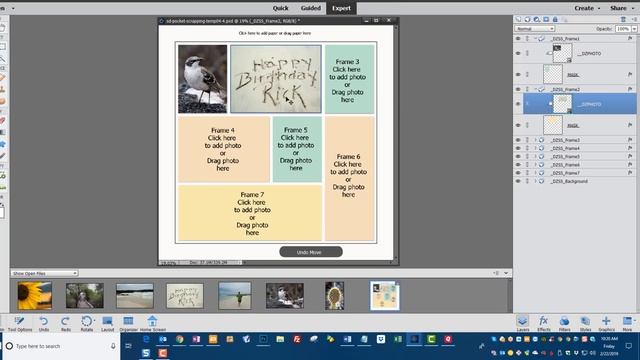640x360 pixels.
Task: Open the Layers panel flyout menu
Action: click(x=634, y=19)
